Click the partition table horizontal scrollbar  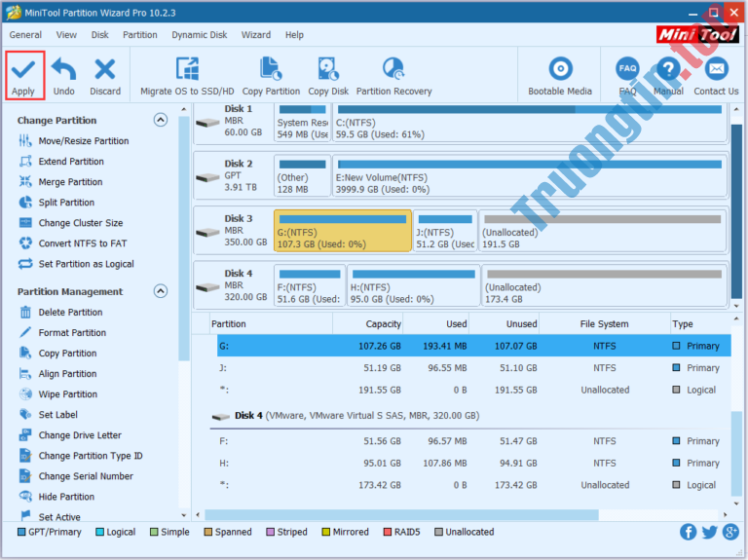pos(401,514)
